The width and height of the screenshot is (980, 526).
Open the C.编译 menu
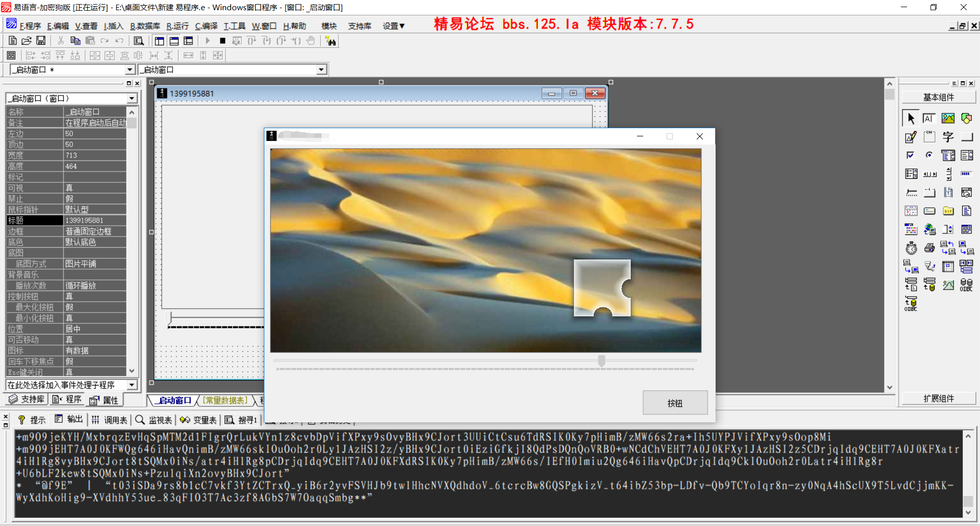pos(206,26)
